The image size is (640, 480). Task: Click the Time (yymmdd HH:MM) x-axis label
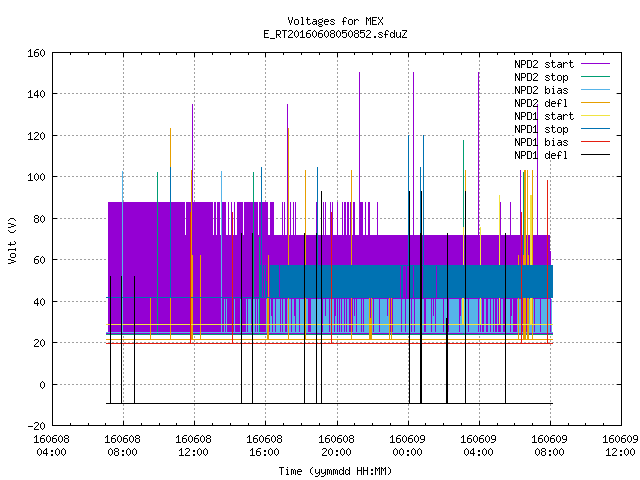335,471
